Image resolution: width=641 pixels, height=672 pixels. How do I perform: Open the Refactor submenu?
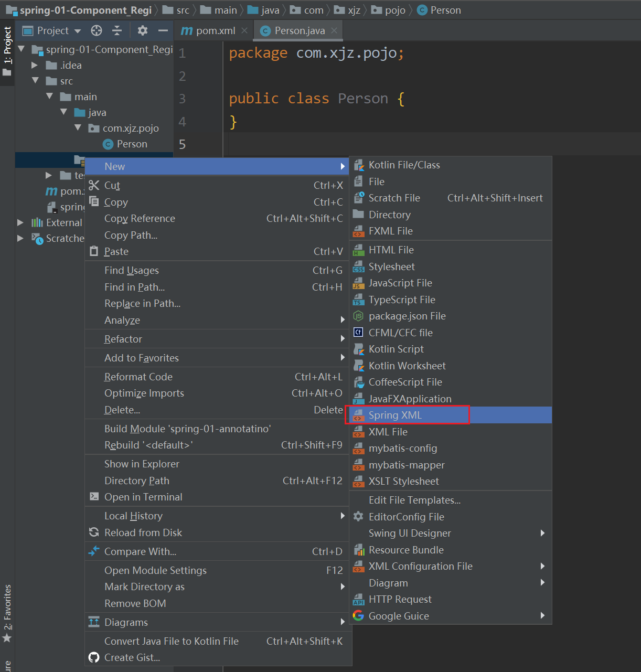click(x=217, y=339)
